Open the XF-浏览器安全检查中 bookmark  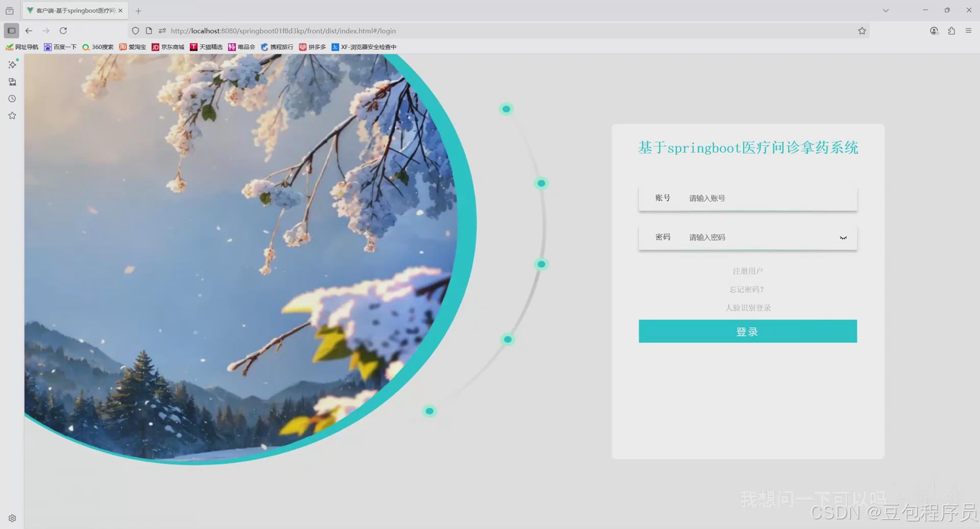tap(364, 47)
